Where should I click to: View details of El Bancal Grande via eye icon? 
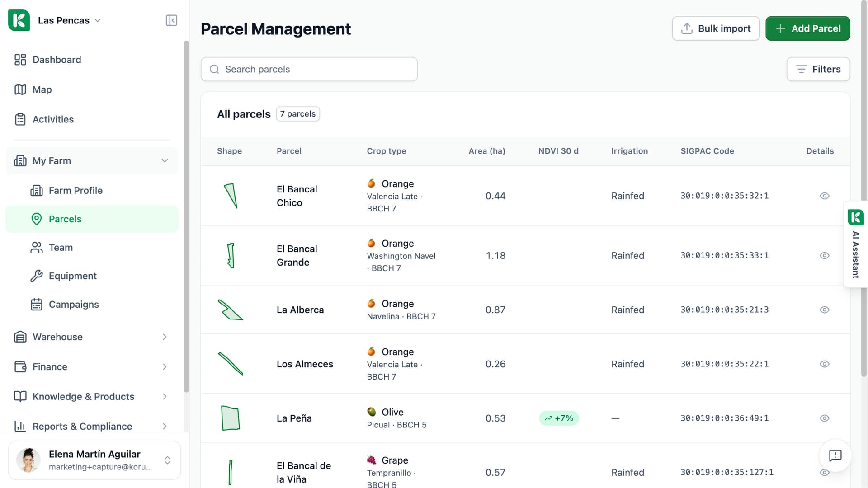(824, 256)
